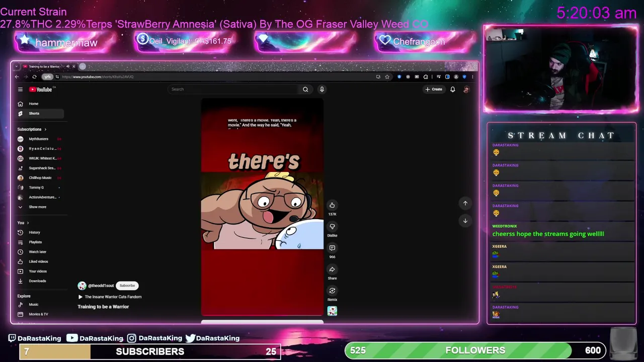The width and height of the screenshot is (644, 362).
Task: Subscribe to @theodd1sout
Action: point(127,286)
